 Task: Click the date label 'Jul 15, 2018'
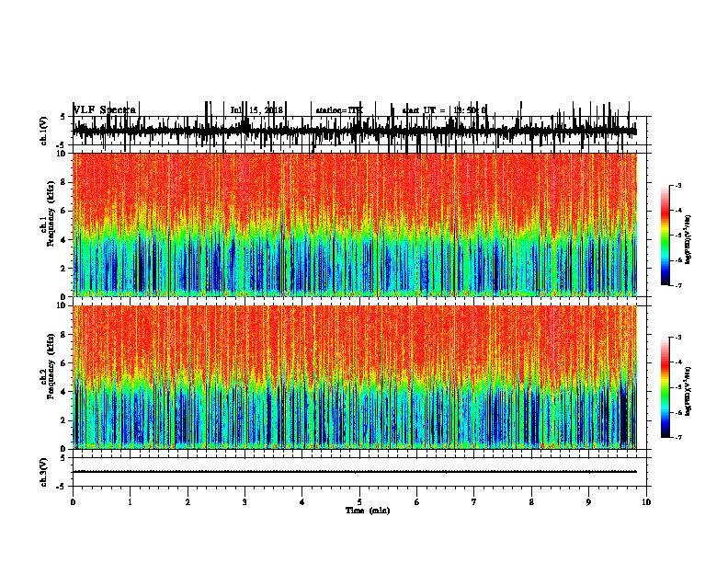tap(256, 110)
